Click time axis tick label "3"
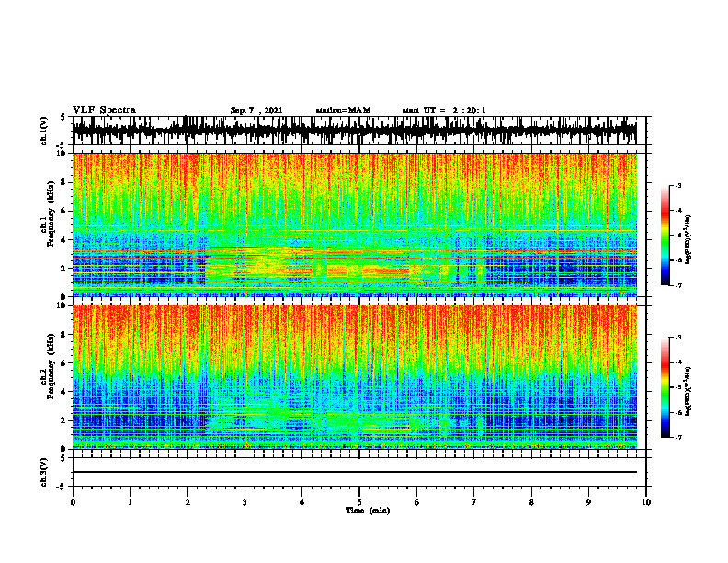 [245, 502]
